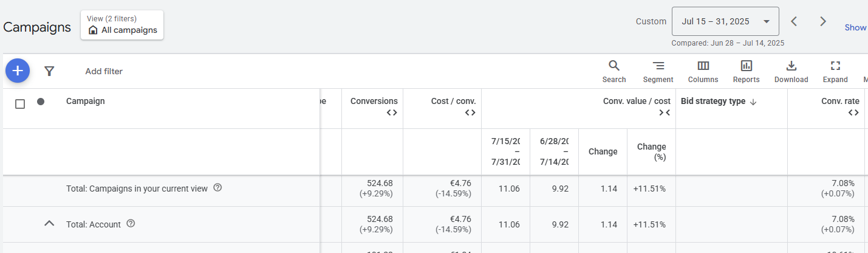This screenshot has height=253, width=868.
Task: Click the status dot column header
Action: tap(41, 102)
